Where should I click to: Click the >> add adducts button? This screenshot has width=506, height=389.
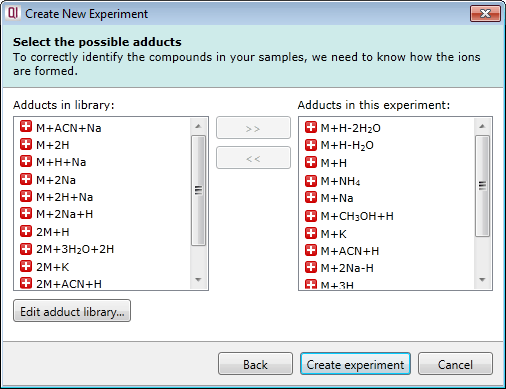coord(253,128)
